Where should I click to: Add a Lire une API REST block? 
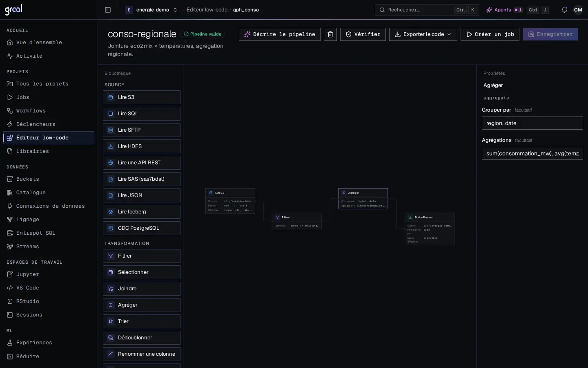[142, 163]
